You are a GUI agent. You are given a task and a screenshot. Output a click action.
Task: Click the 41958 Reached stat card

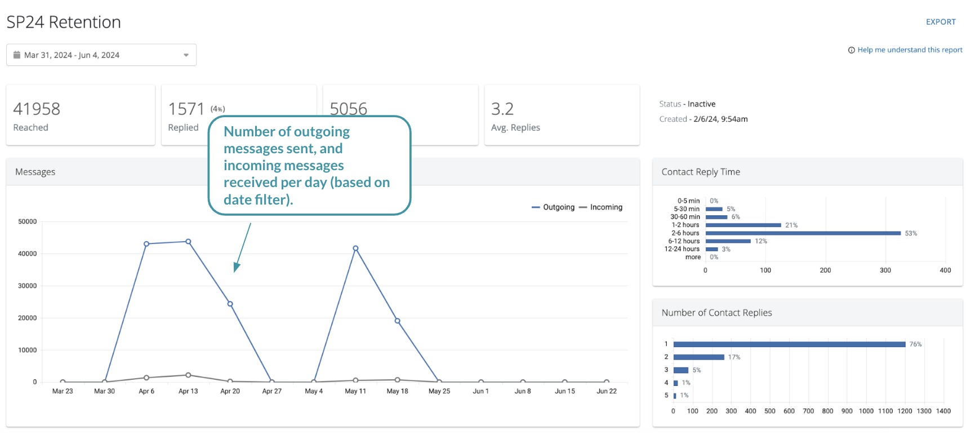[81, 116]
